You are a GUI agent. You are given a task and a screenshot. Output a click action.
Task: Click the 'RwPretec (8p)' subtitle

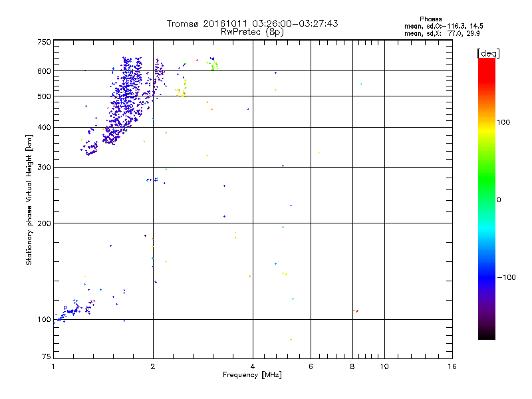[x=252, y=32]
